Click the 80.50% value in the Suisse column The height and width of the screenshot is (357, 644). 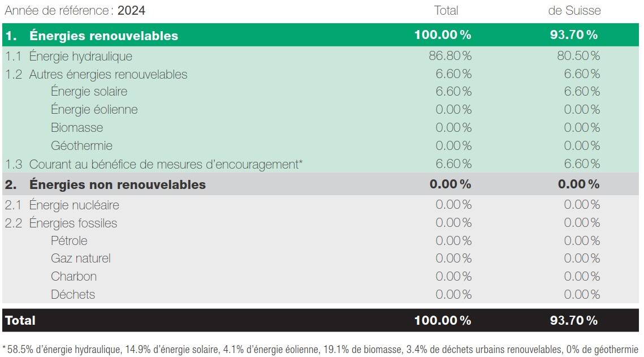tap(579, 56)
